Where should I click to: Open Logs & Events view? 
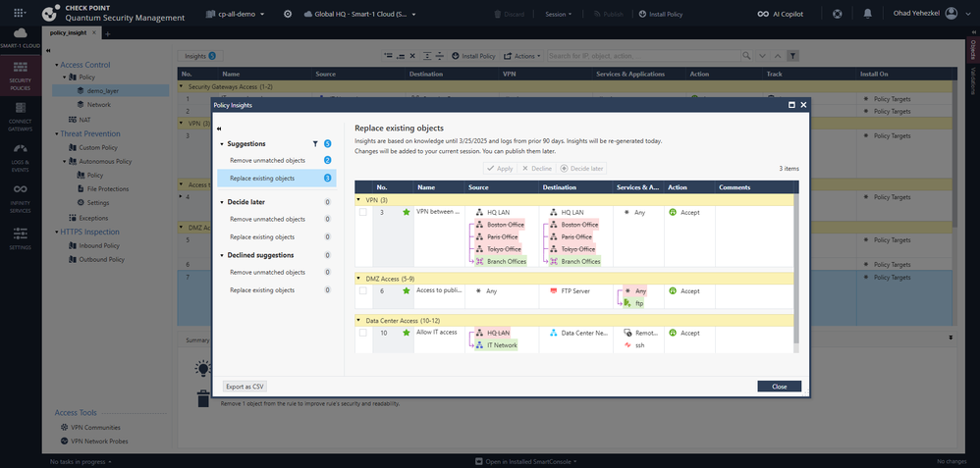click(x=20, y=157)
